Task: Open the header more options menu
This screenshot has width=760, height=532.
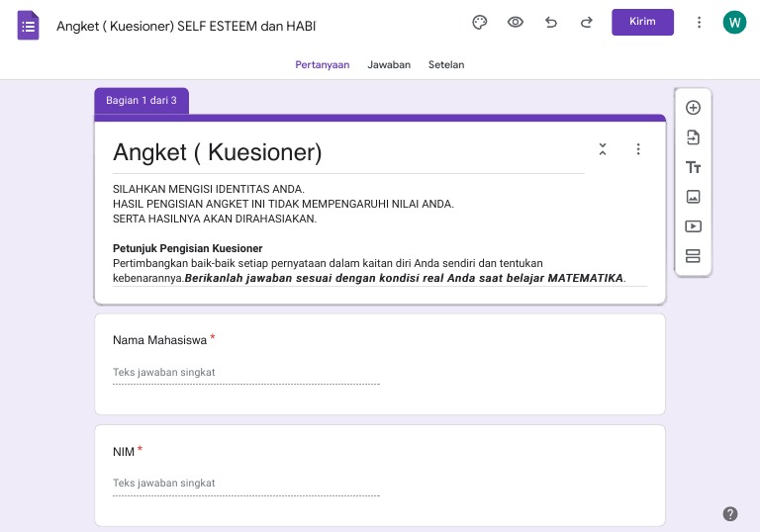Action: [699, 23]
